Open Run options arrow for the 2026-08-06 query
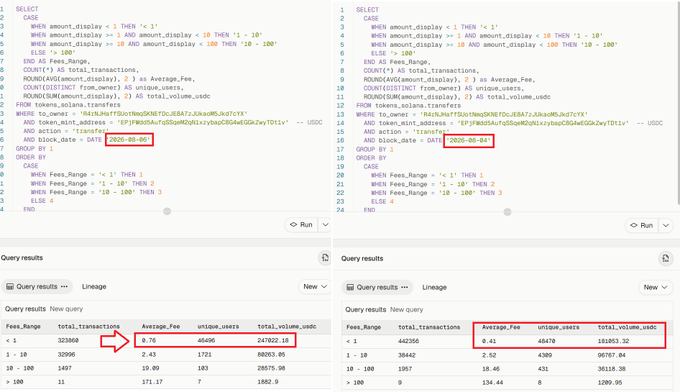Screen dimensions: 680x392 point(325,225)
